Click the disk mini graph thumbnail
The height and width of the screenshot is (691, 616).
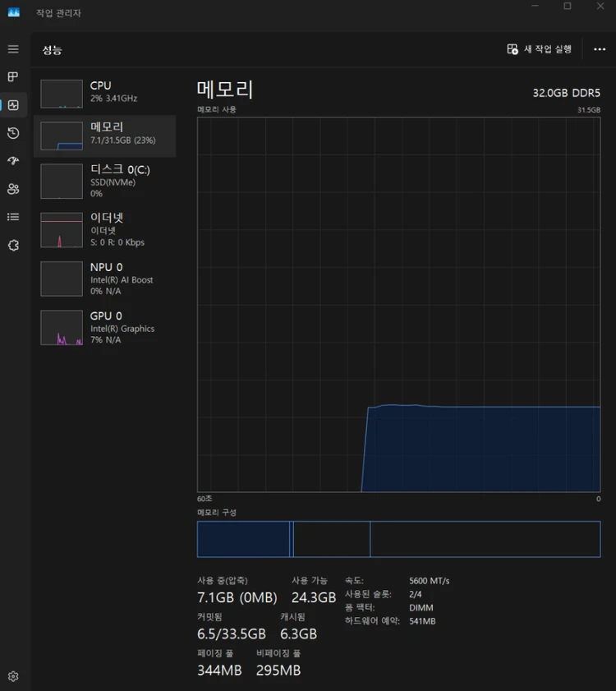tap(62, 181)
